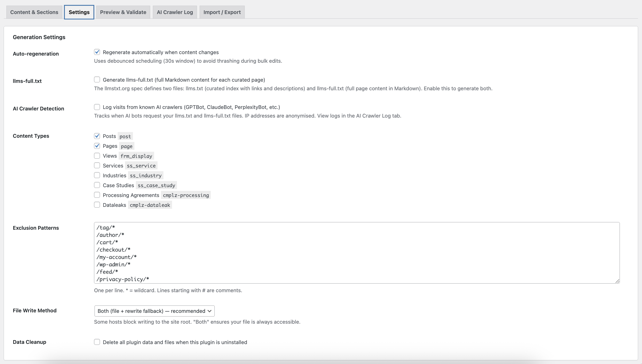Check the Services content type

click(97, 165)
